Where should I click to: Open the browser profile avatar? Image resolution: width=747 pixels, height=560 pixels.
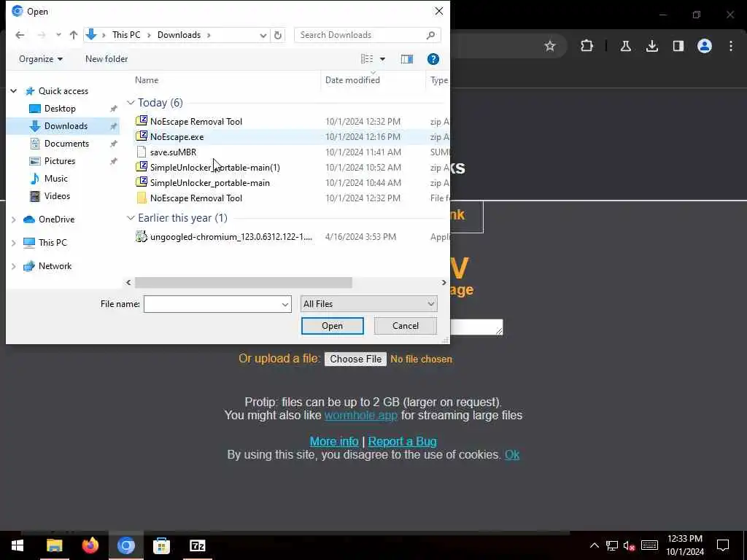coord(704,46)
